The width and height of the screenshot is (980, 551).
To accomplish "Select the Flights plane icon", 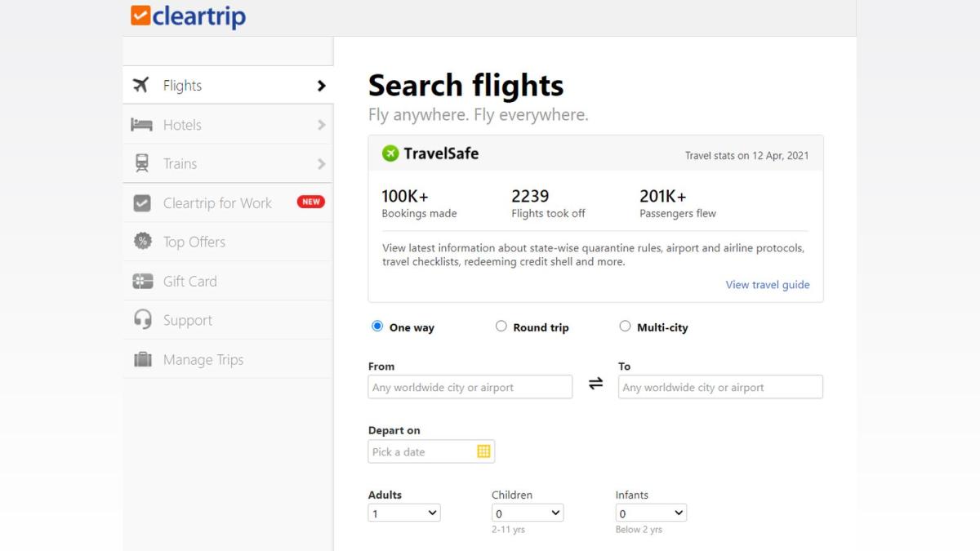I will [x=140, y=84].
